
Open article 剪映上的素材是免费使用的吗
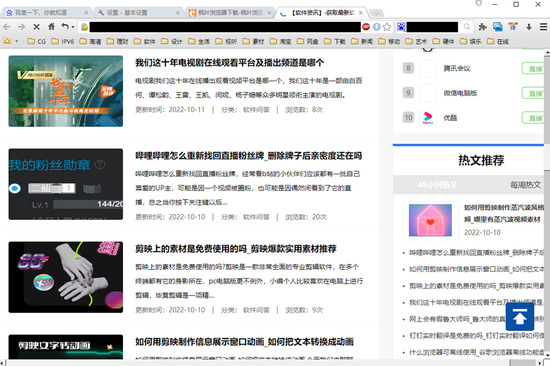coord(236,249)
